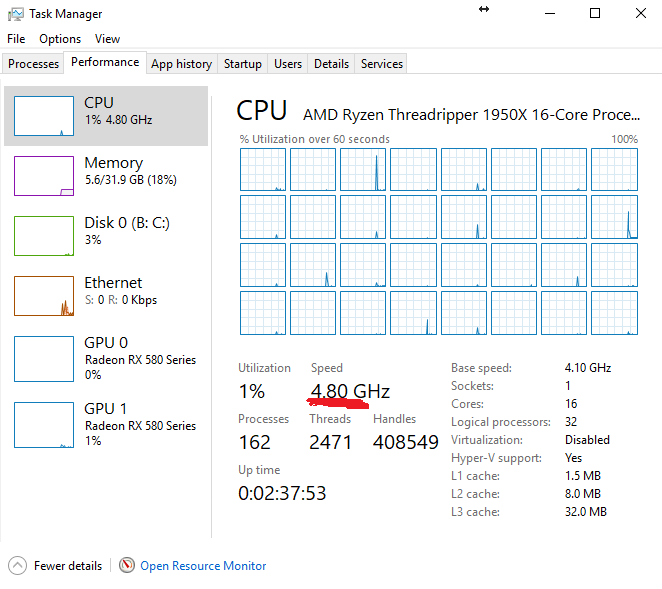Viewport: 662px width, 589px height.
Task: Click the 408549 handles count
Action: pyautogui.click(x=406, y=442)
